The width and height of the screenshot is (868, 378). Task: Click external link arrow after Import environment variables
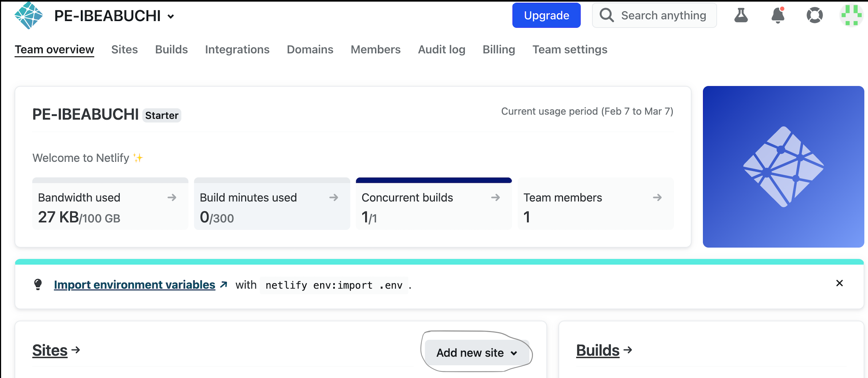[x=224, y=284]
